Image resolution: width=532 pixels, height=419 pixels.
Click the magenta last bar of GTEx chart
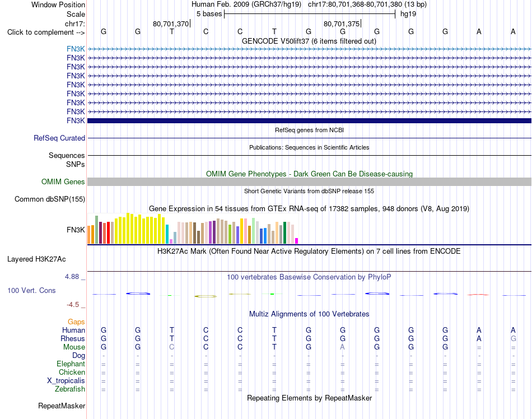click(x=297, y=241)
